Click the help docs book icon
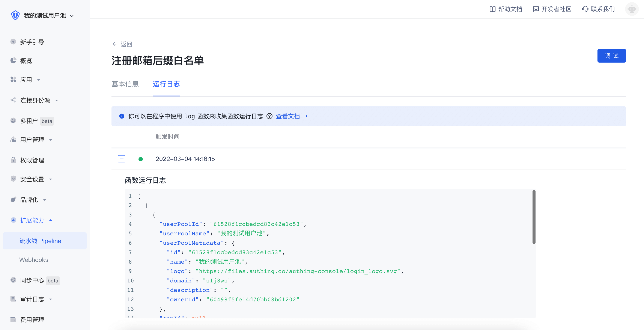The height and width of the screenshot is (330, 644). click(492, 9)
